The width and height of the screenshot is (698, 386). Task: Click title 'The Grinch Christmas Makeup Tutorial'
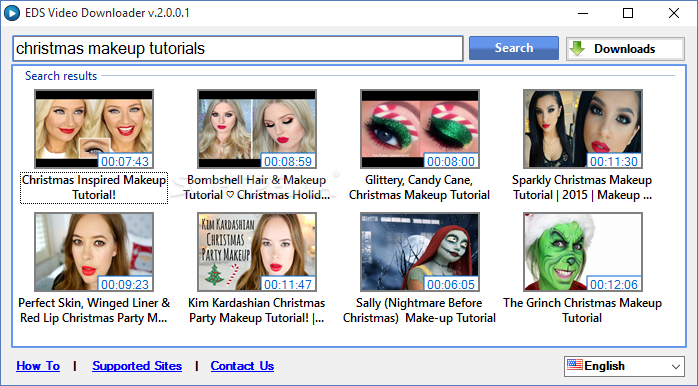(x=582, y=310)
